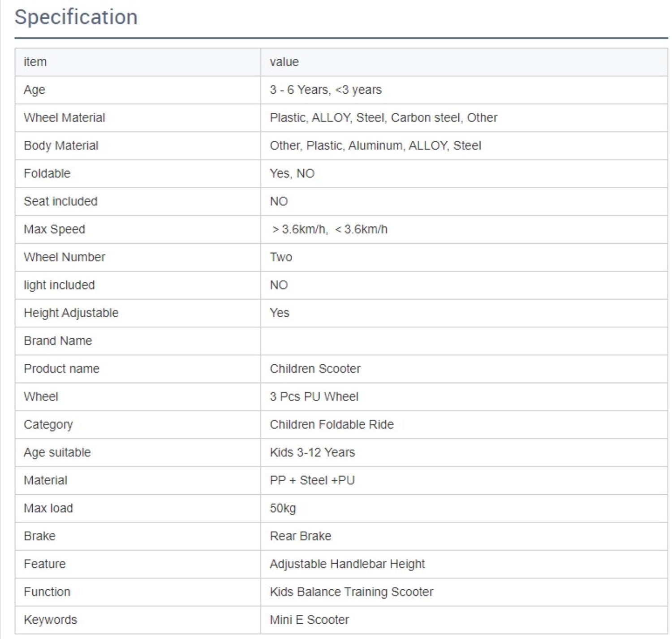Select the Max load '50kg' value

point(283,508)
